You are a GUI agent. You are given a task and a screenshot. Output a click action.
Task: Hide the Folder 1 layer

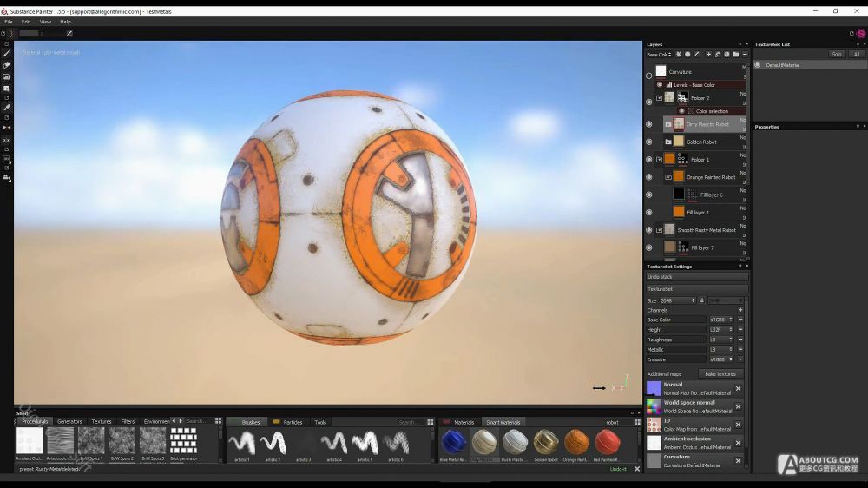click(648, 160)
